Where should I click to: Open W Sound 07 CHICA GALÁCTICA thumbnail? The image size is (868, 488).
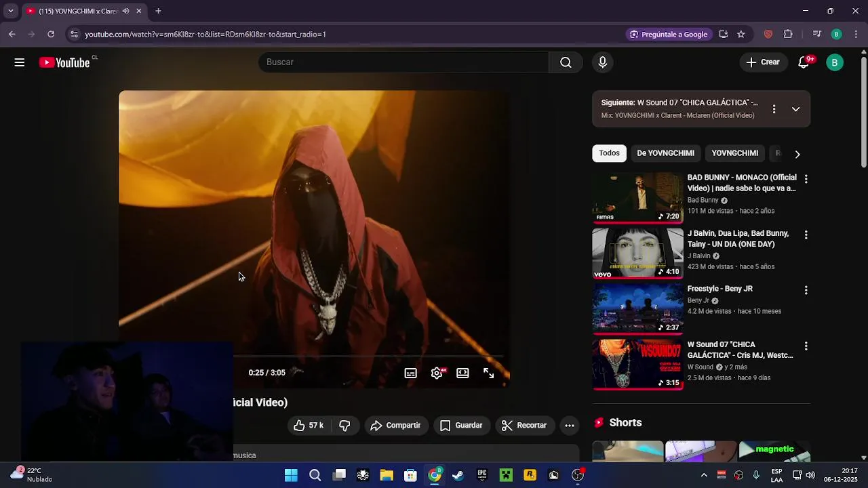pyautogui.click(x=637, y=365)
